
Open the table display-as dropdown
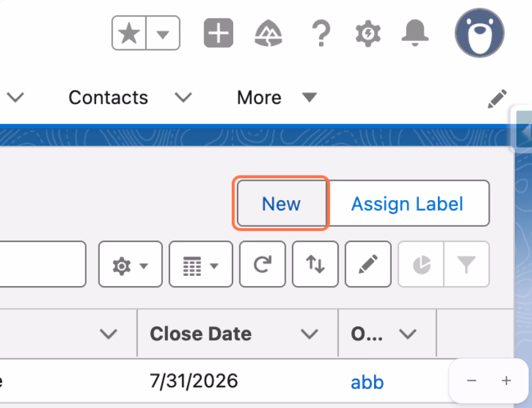point(201,264)
